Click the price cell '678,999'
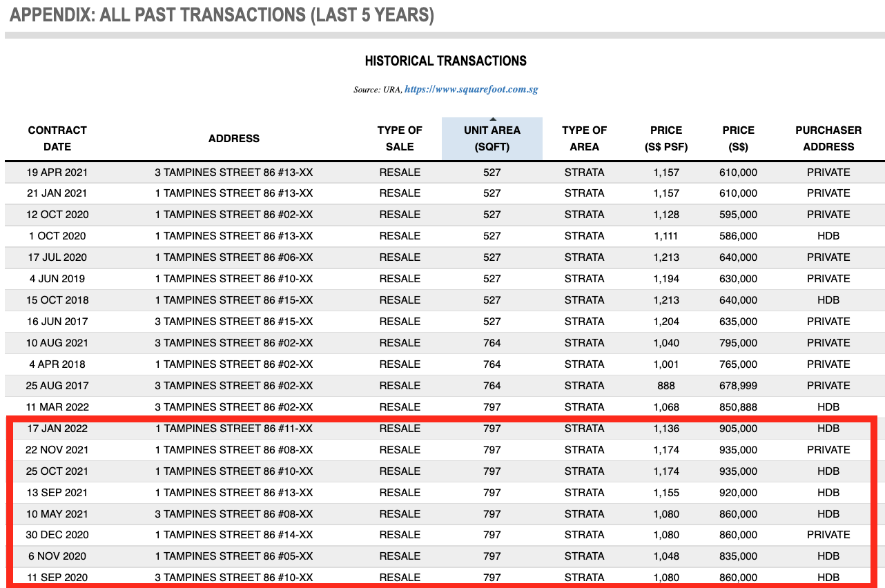This screenshot has height=588, width=885. pyautogui.click(x=738, y=386)
